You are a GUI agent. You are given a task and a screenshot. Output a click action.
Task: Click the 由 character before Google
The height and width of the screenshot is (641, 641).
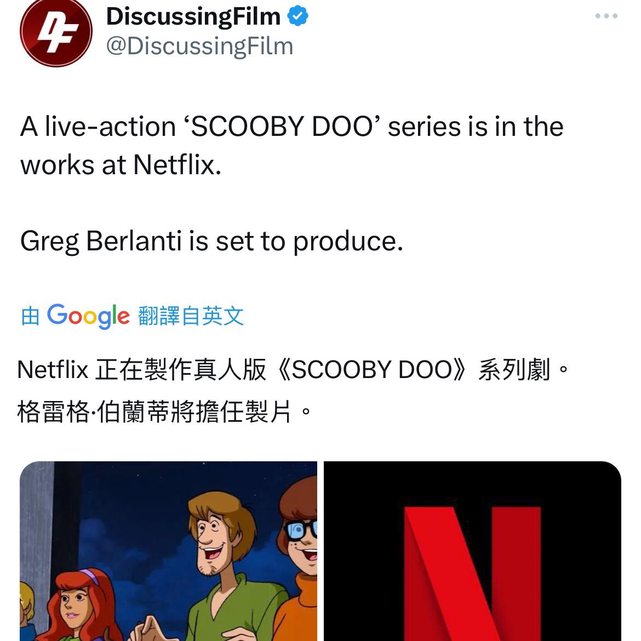(30, 316)
